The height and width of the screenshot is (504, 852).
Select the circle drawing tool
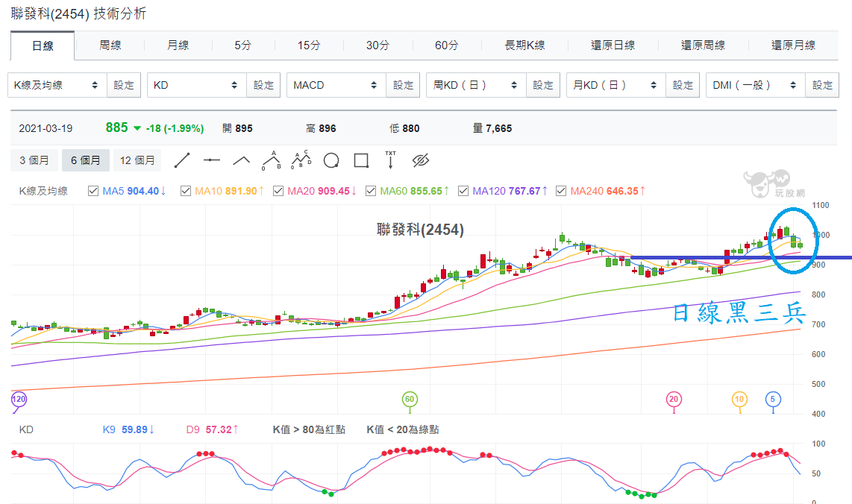click(x=331, y=160)
